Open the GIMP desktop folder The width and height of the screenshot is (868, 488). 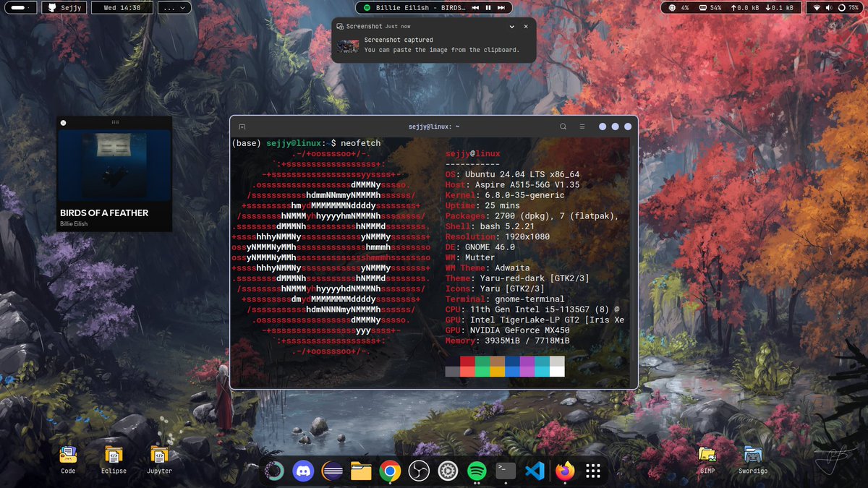707,460
